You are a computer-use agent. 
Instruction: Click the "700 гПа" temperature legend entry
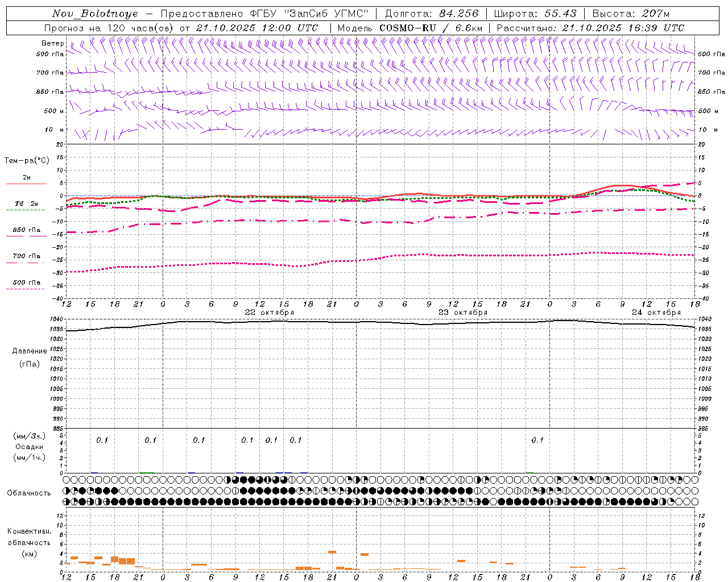click(x=26, y=256)
